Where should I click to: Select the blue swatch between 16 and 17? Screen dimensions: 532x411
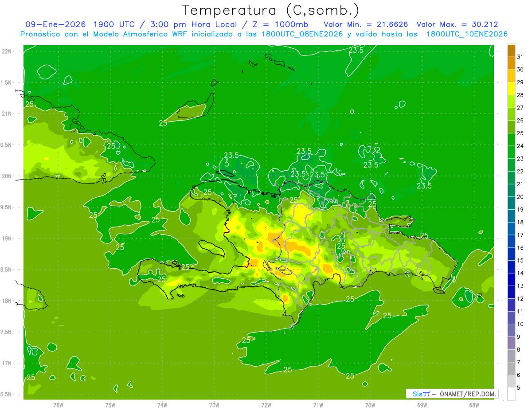[511, 242]
